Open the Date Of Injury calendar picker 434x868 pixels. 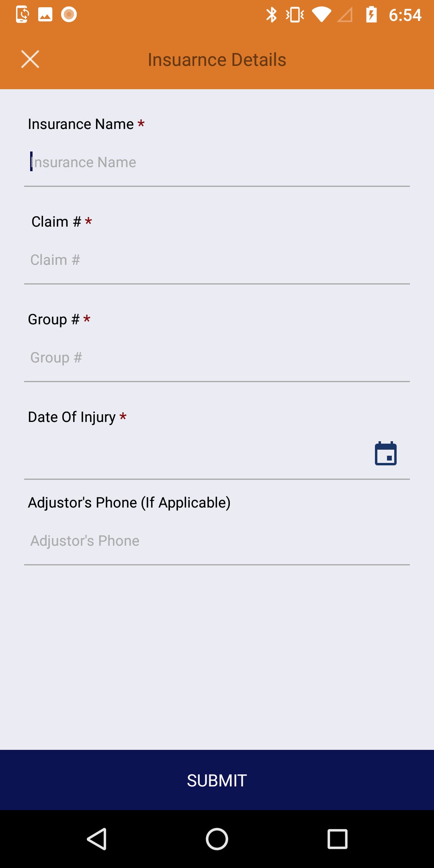point(386,454)
